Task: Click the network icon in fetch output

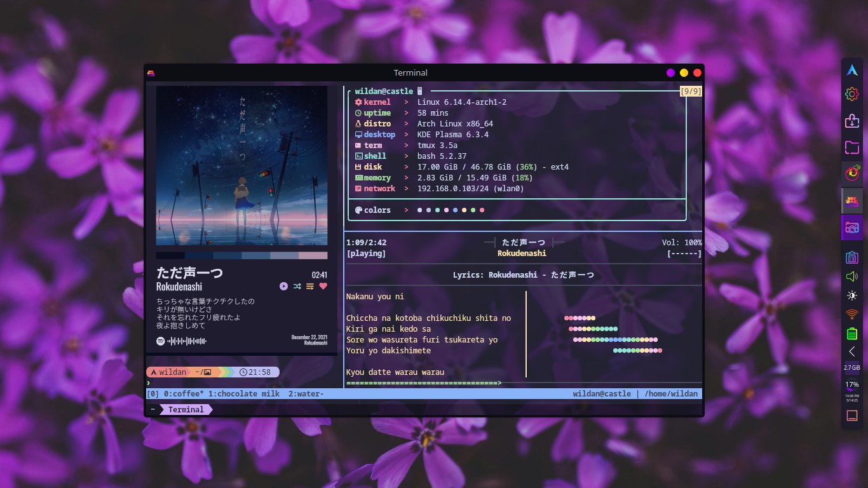Action: [x=358, y=189]
